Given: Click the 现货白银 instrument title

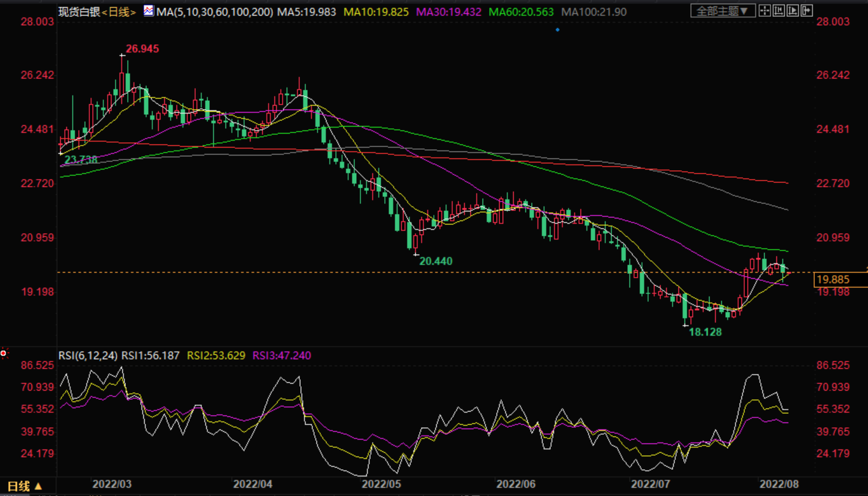Looking at the screenshot, I should point(79,12).
